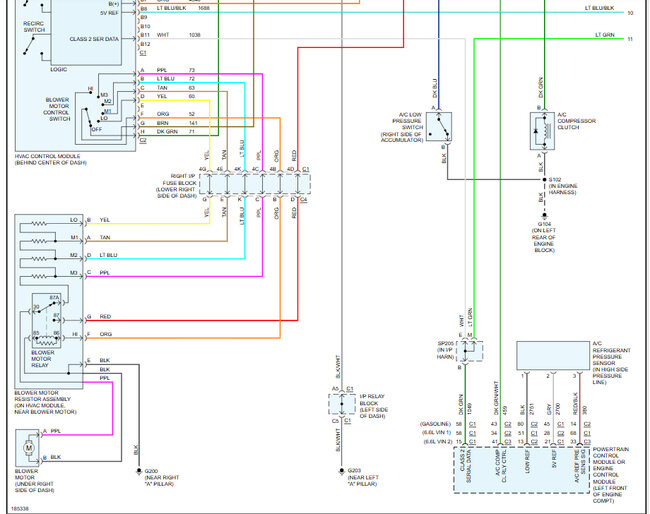650x514 pixels.
Task: Click circuit number 141 beside BRN
Action: [193, 123]
